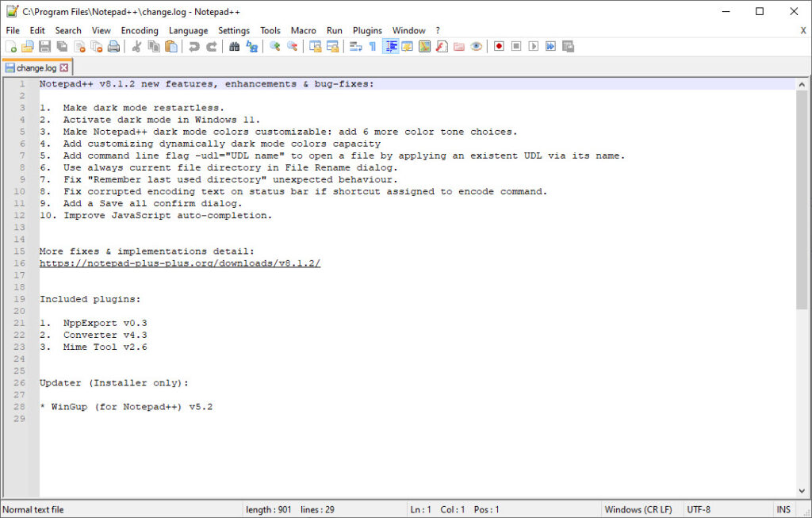Toggle Word wrap in toolbar
Viewport: 812px width, 518px height.
(x=356, y=47)
